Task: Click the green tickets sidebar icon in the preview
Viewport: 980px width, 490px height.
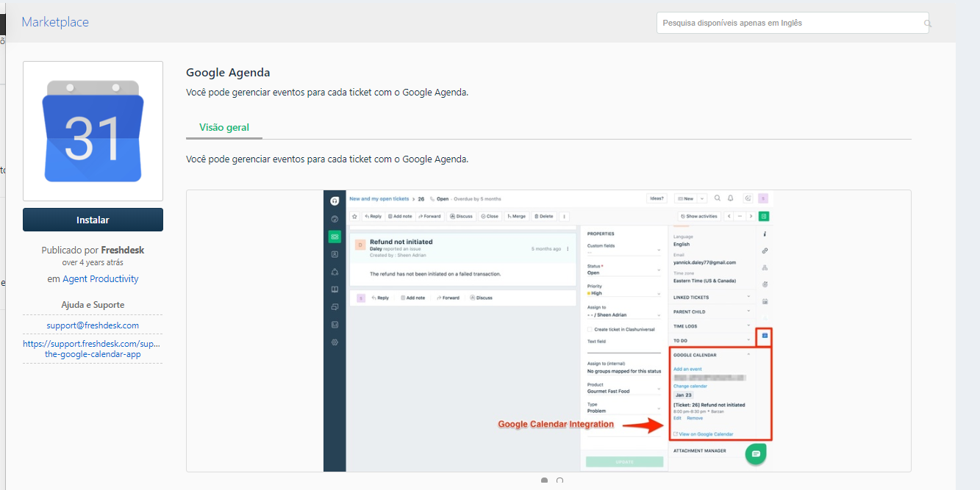Action: point(335,237)
